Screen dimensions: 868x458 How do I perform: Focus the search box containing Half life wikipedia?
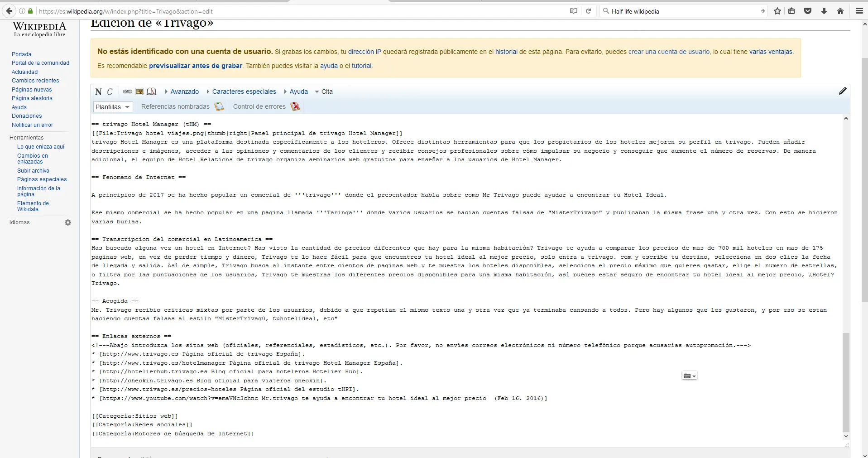pyautogui.click(x=684, y=11)
